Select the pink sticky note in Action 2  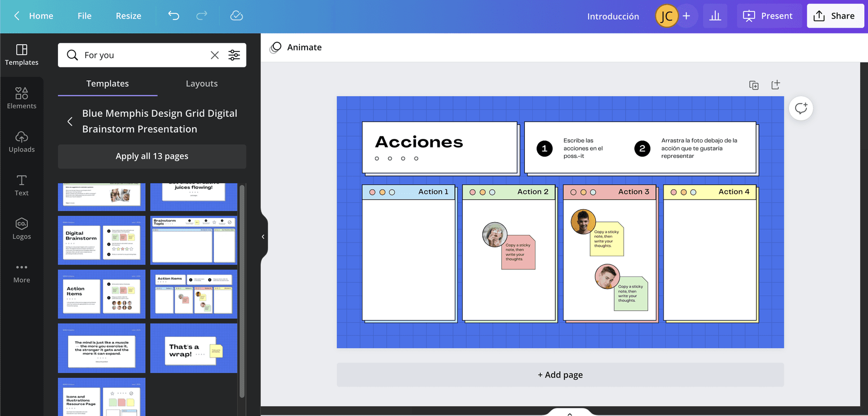(519, 253)
